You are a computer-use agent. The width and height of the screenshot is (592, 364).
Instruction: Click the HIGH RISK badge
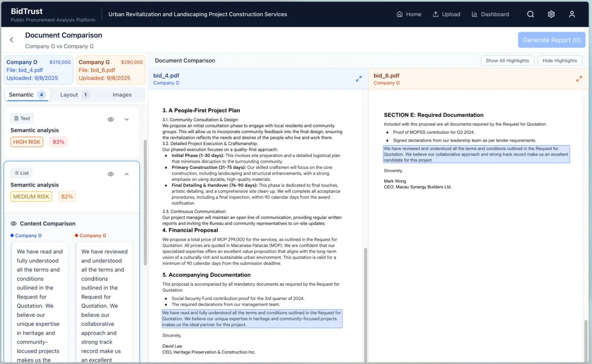pyautogui.click(x=27, y=142)
